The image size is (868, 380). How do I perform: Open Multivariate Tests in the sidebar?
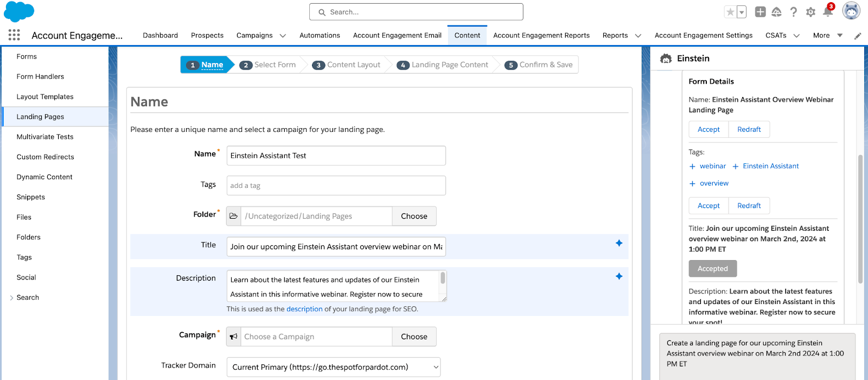click(45, 137)
